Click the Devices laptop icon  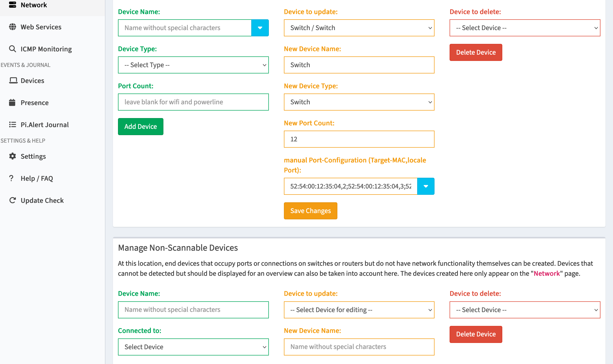pyautogui.click(x=13, y=80)
